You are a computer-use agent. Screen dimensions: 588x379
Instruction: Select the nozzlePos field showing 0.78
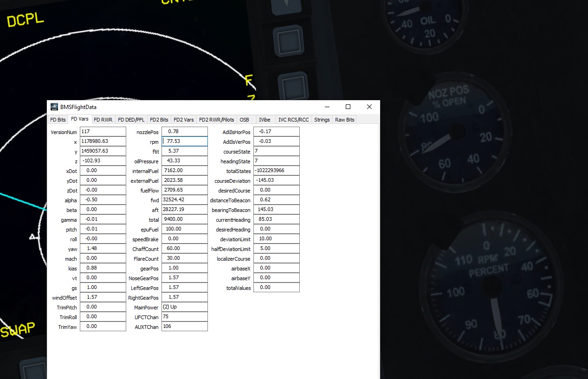click(185, 132)
